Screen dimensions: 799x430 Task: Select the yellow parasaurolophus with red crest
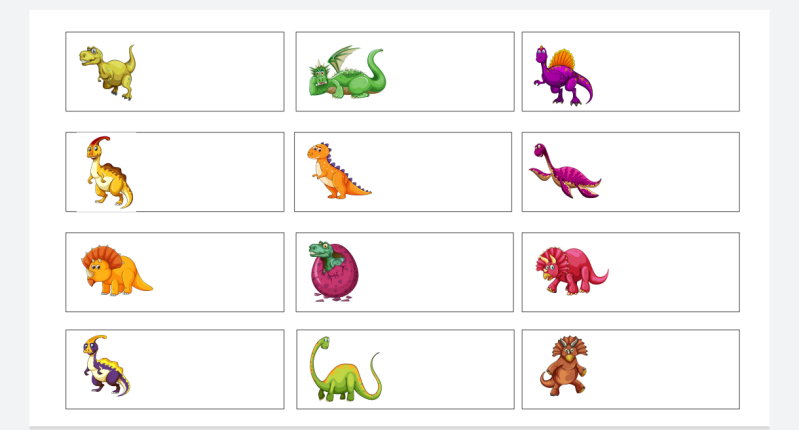click(109, 172)
